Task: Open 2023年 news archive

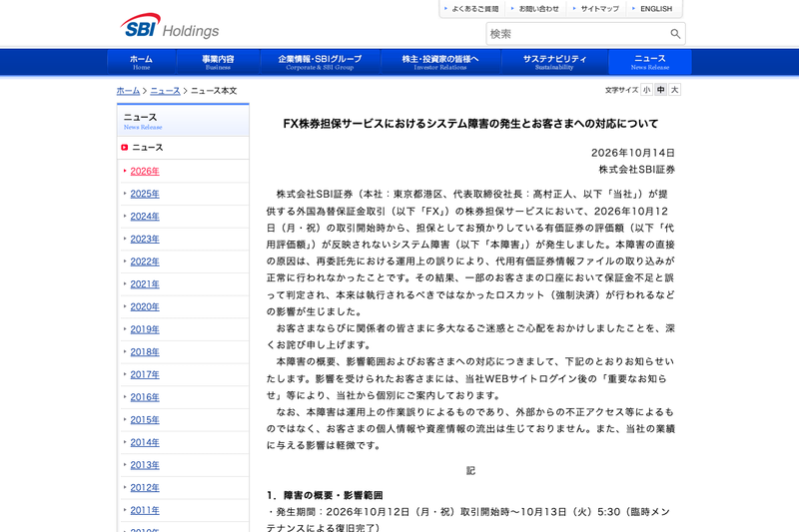Action: coord(145,239)
